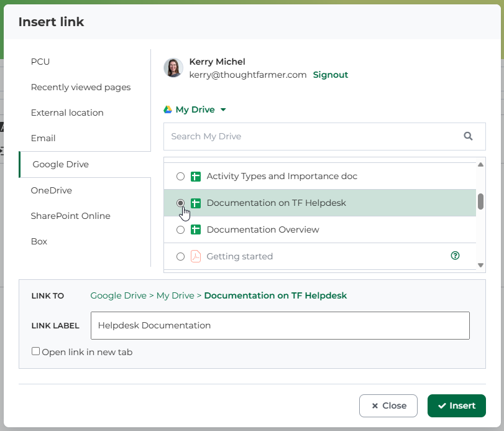Image resolution: width=504 pixels, height=431 pixels.
Task: Click the kerry@thoughtfarmer.com email text
Action: (248, 75)
